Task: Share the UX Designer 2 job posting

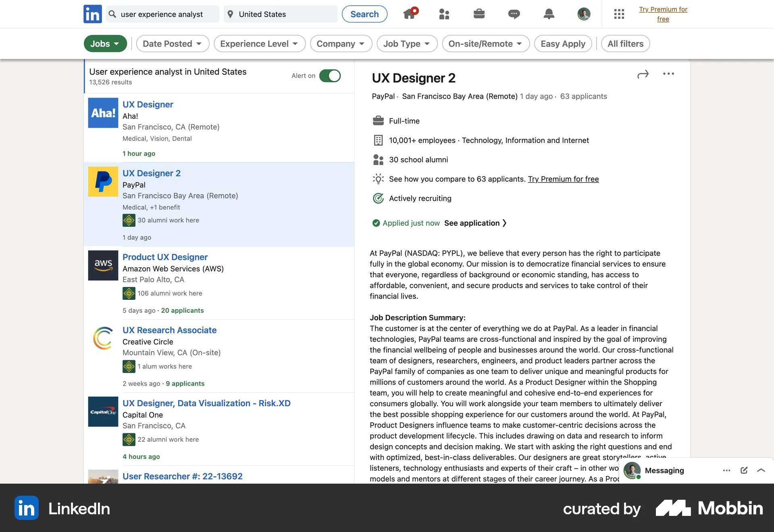Action: point(643,74)
